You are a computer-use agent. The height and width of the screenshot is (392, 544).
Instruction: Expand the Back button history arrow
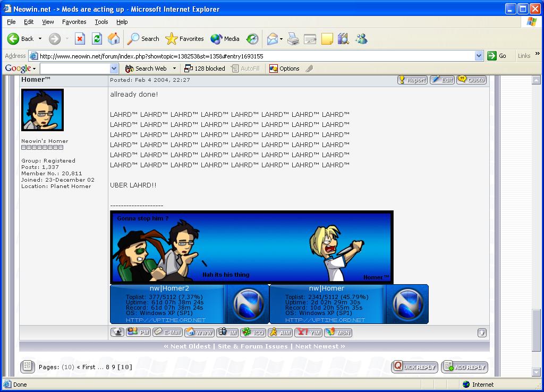click(40, 39)
